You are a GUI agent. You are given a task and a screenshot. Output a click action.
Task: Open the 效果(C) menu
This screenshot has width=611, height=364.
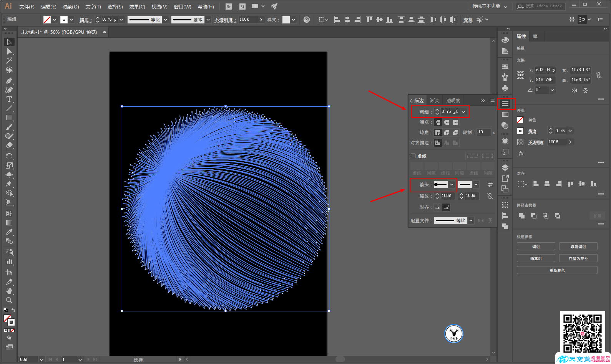[137, 7]
